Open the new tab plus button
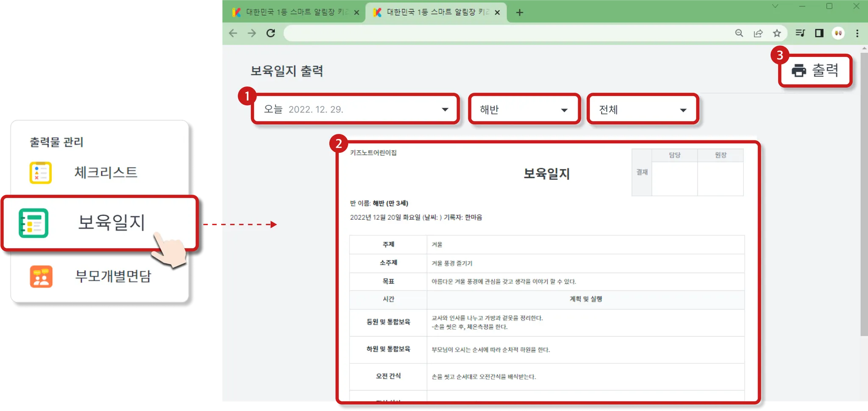868x411 pixels. 520,12
